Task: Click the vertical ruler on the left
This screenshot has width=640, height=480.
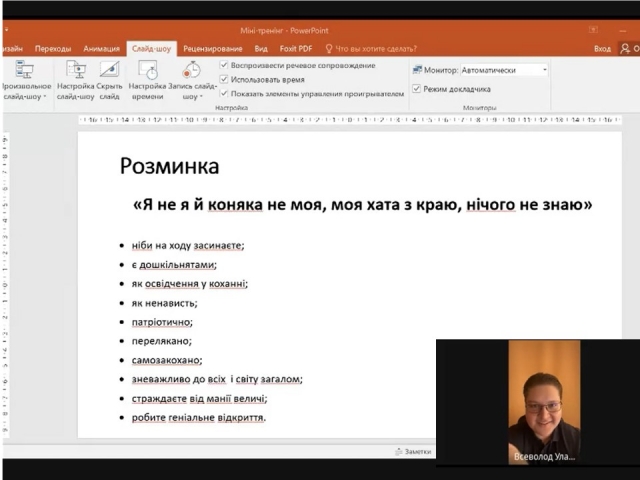Action: point(6,284)
